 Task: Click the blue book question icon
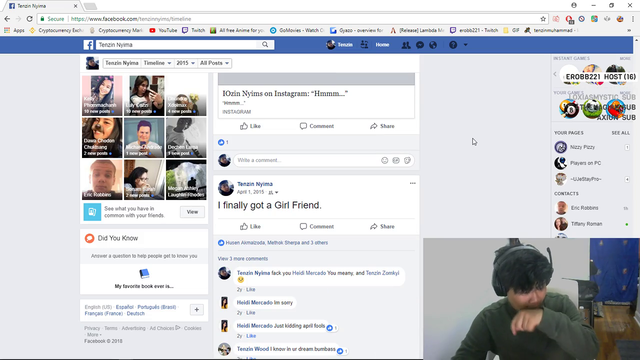pos(144,273)
